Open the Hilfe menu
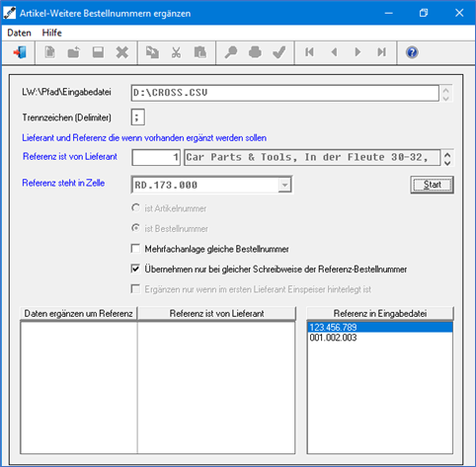The width and height of the screenshot is (476, 467). [x=51, y=33]
